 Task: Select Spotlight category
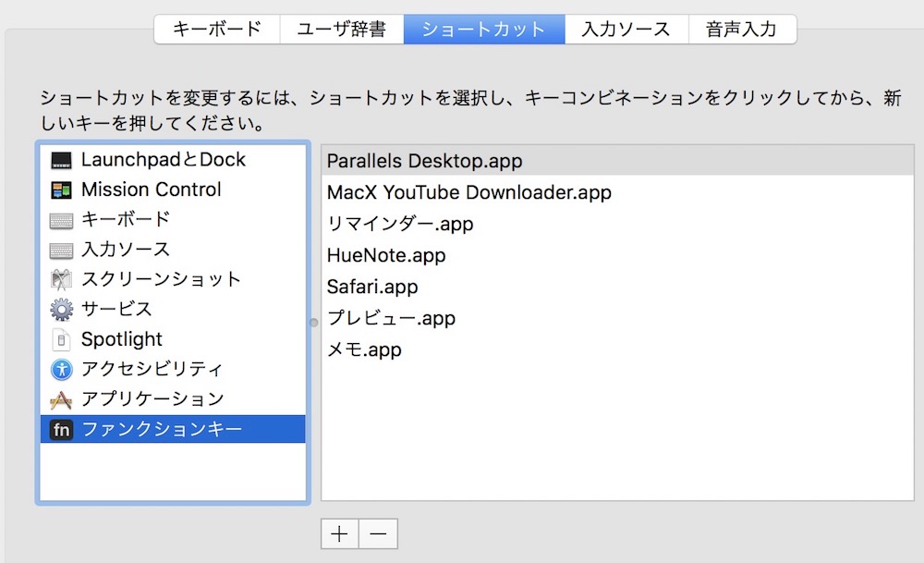pyautogui.click(x=173, y=339)
